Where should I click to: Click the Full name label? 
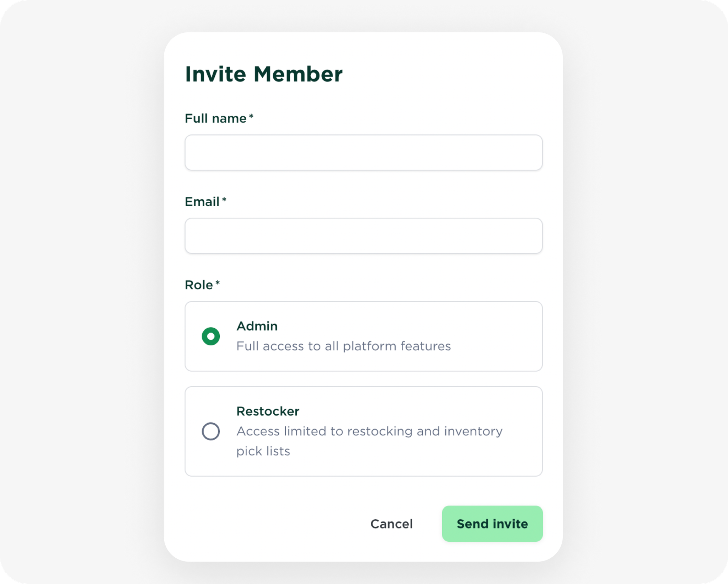point(215,118)
